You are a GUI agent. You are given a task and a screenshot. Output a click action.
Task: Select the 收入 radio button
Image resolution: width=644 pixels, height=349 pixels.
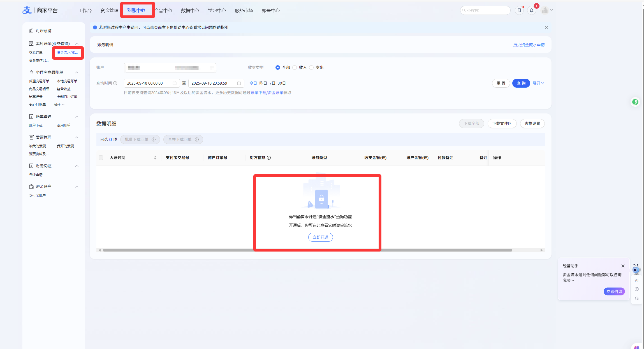click(295, 68)
